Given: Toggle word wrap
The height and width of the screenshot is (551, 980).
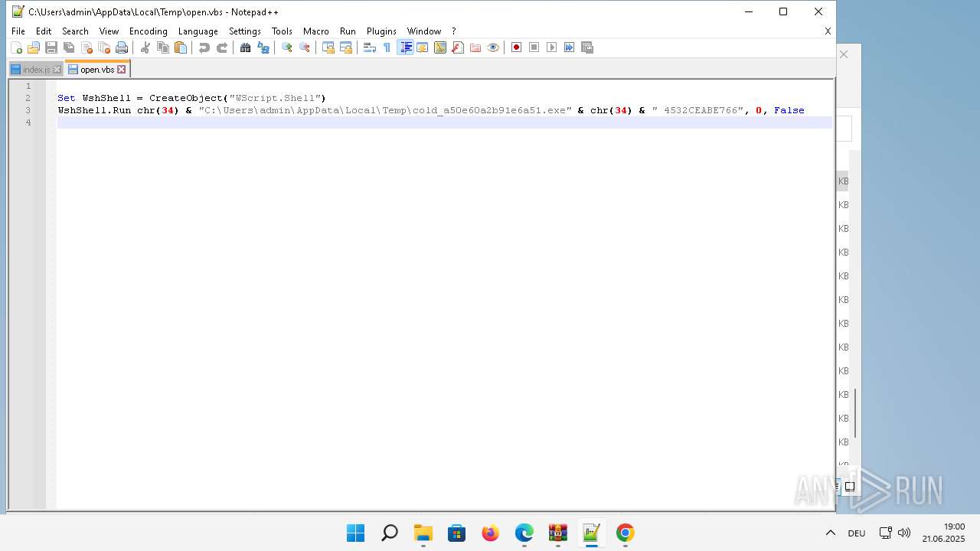Looking at the screenshot, I should pyautogui.click(x=369, y=47).
